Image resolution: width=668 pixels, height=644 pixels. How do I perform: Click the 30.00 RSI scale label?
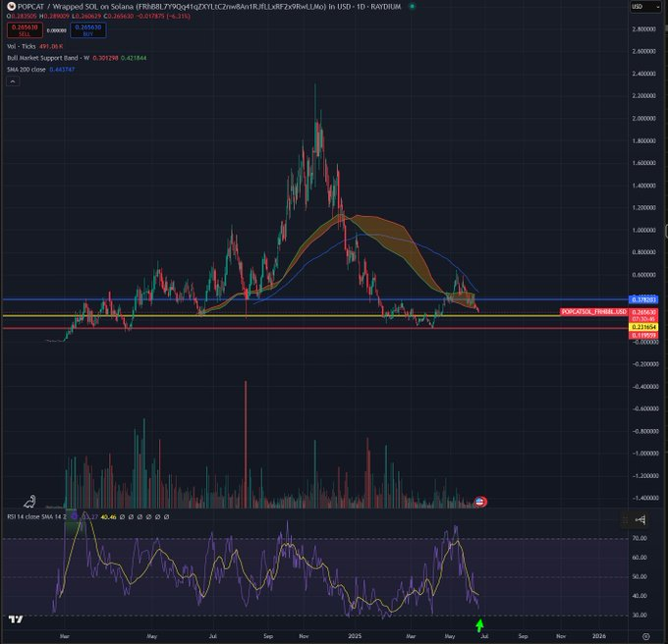tap(640, 616)
